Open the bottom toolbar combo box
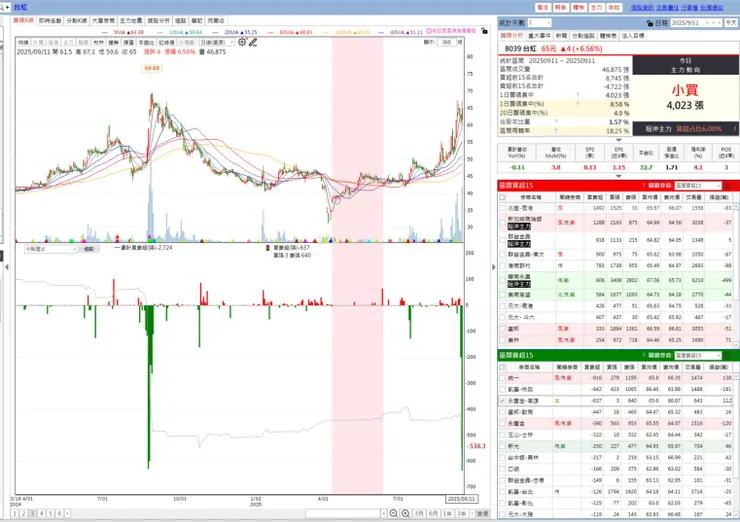This screenshot has width=740, height=522. point(345,513)
